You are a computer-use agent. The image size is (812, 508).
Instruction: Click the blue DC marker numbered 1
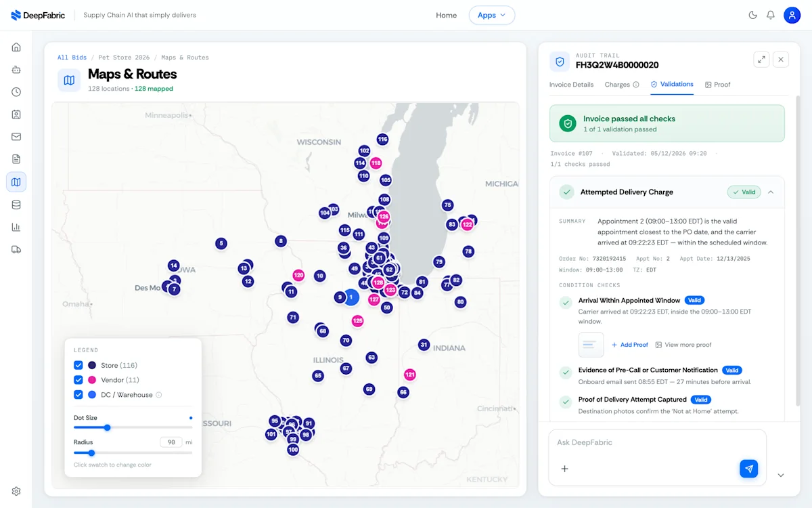pos(351,297)
